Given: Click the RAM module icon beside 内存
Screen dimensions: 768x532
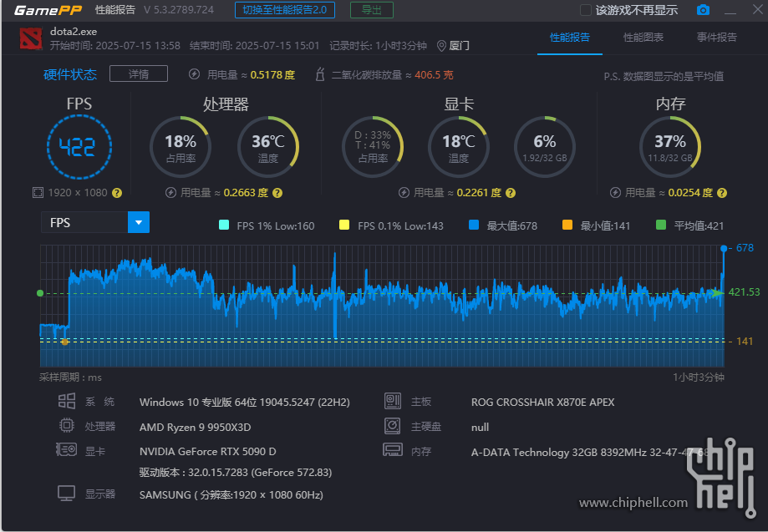Looking at the screenshot, I should [x=392, y=450].
